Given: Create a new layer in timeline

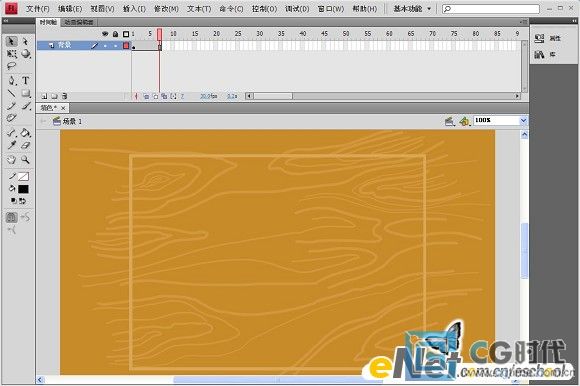Looking at the screenshot, I should pyautogui.click(x=44, y=96).
